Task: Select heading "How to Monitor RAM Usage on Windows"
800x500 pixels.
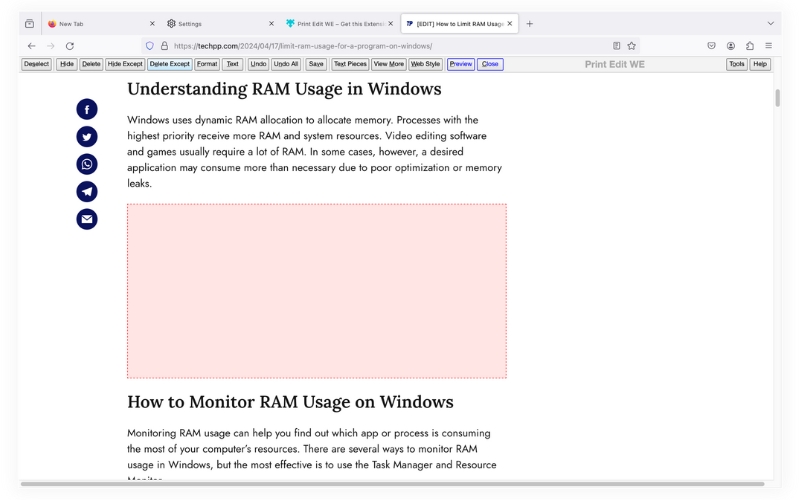Action: [290, 402]
